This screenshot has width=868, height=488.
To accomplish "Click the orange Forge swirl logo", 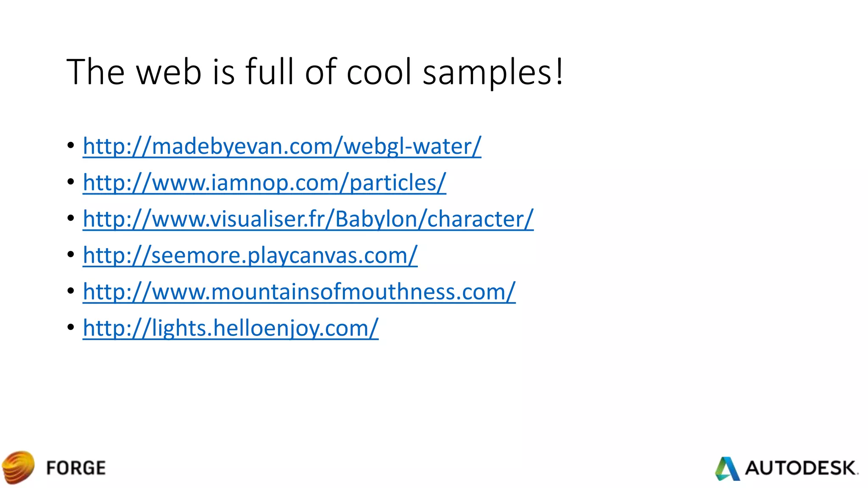I will coord(18,467).
